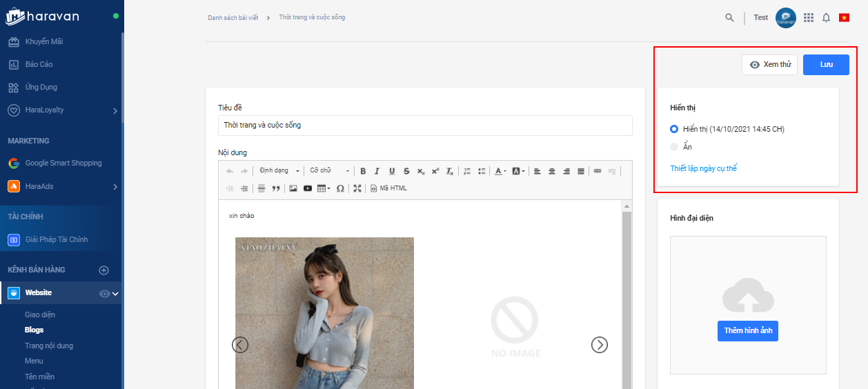
Task: Select the 'Hiển thị' radio option
Action: (674, 129)
